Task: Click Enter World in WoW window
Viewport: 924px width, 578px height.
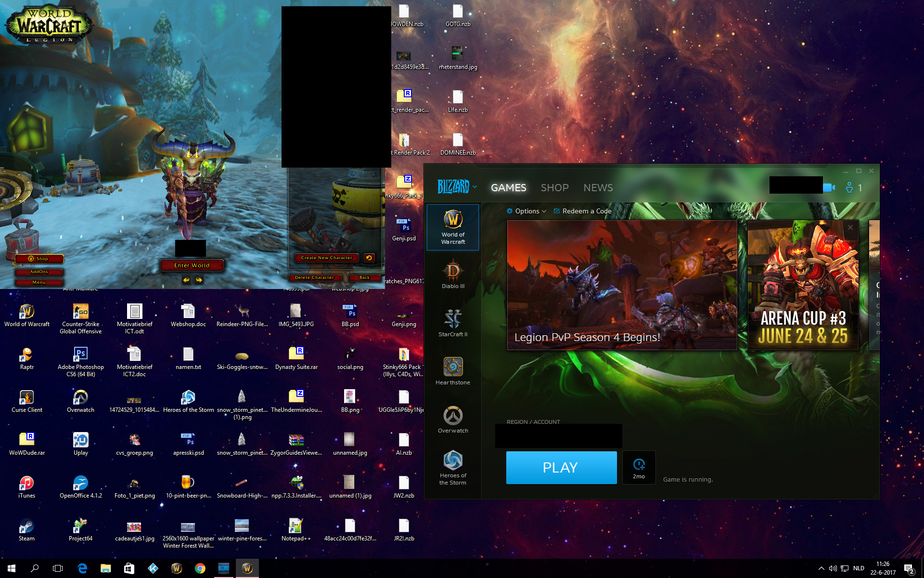Action: 192,265
